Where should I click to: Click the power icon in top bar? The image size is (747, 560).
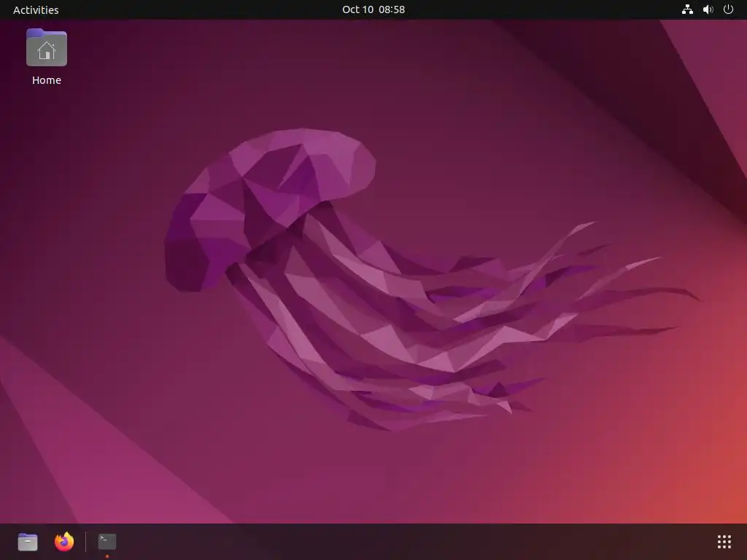point(729,9)
